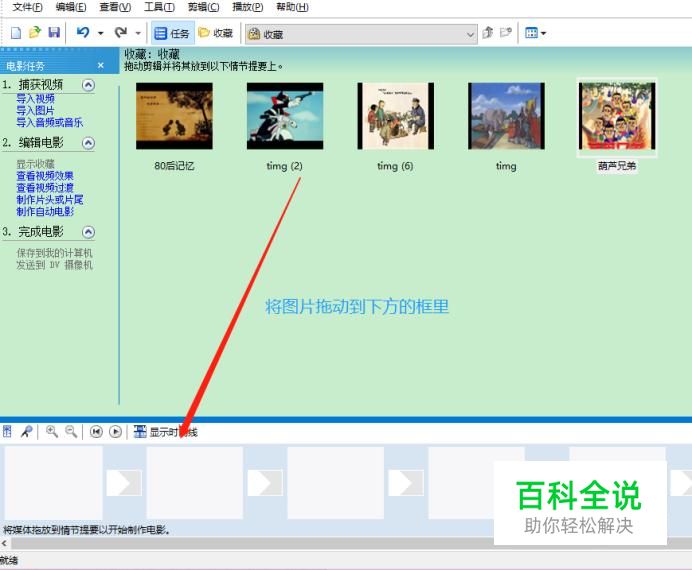Collapse the 捕获视频 section
Image resolution: width=692 pixels, height=570 pixels.
(x=89, y=85)
